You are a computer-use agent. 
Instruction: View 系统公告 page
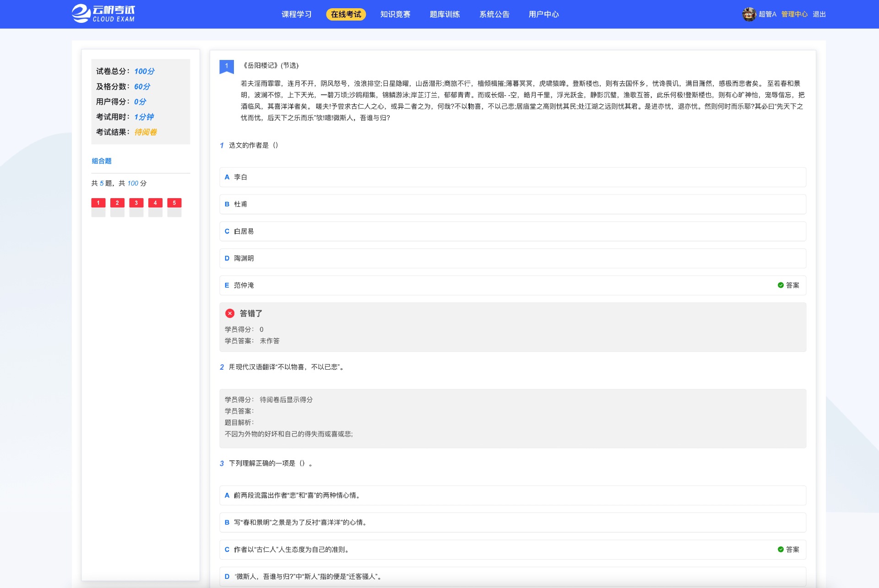click(x=494, y=14)
